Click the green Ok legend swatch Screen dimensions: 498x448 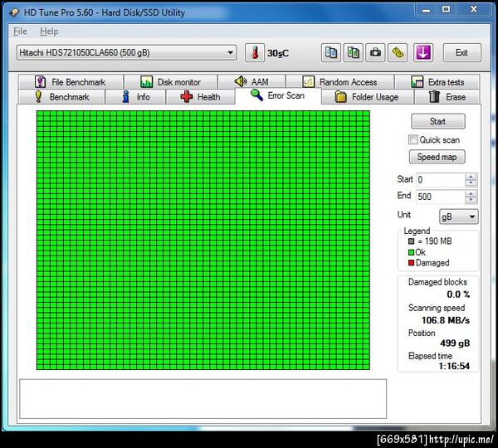(412, 253)
